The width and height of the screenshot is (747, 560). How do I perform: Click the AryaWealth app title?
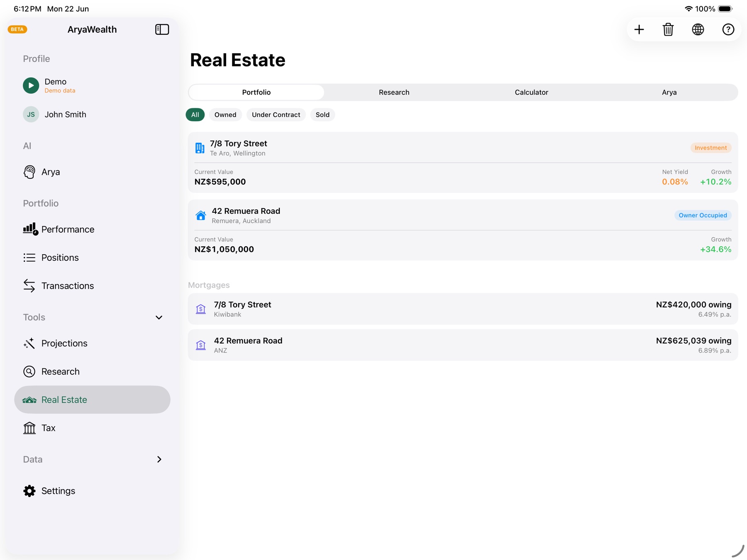tap(92, 29)
